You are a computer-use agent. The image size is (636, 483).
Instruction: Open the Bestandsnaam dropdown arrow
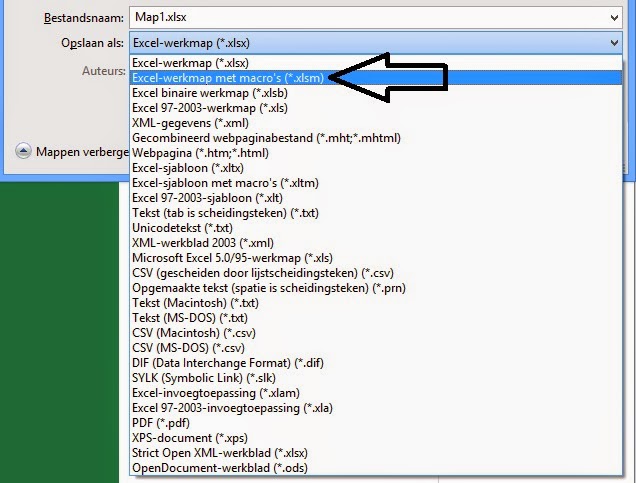click(x=614, y=18)
